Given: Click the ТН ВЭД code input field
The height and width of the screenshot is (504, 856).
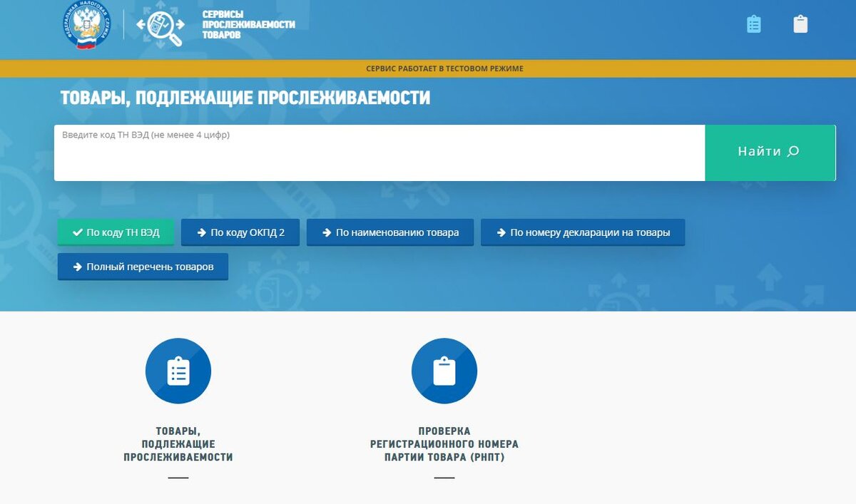Looking at the screenshot, I should (378, 151).
